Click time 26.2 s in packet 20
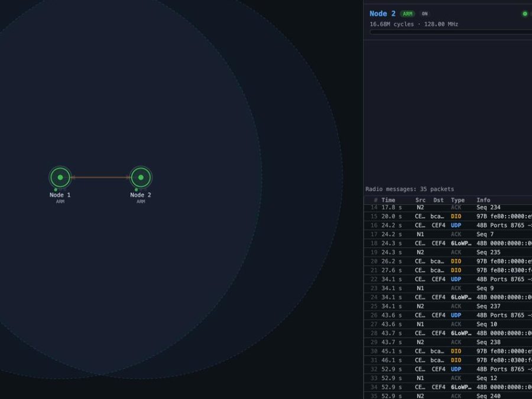532x399 pixels. click(x=391, y=261)
